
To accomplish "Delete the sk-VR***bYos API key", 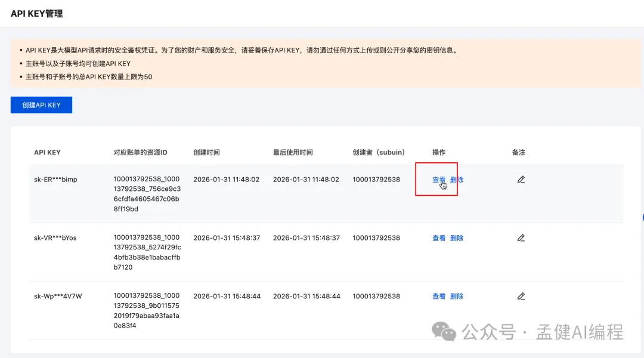I will tap(457, 238).
